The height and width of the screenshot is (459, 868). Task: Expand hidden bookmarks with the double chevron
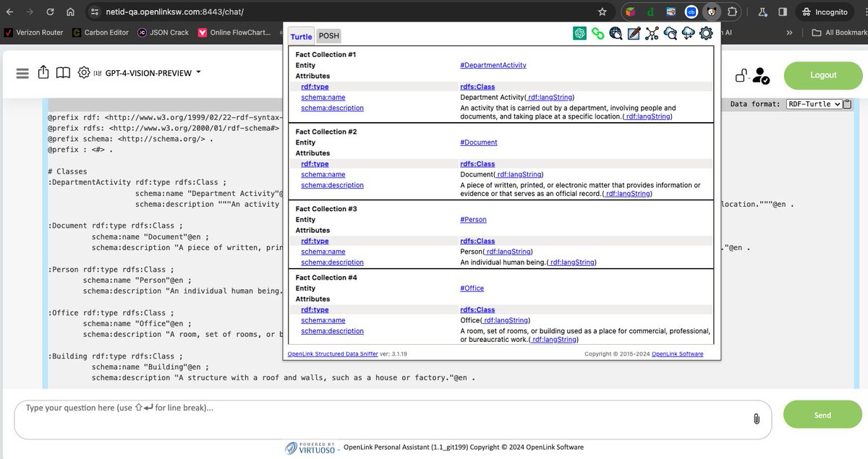789,33
